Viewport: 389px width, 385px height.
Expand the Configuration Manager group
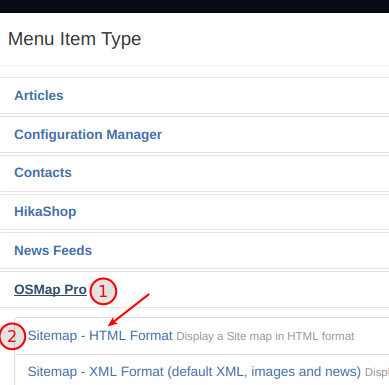(x=88, y=135)
